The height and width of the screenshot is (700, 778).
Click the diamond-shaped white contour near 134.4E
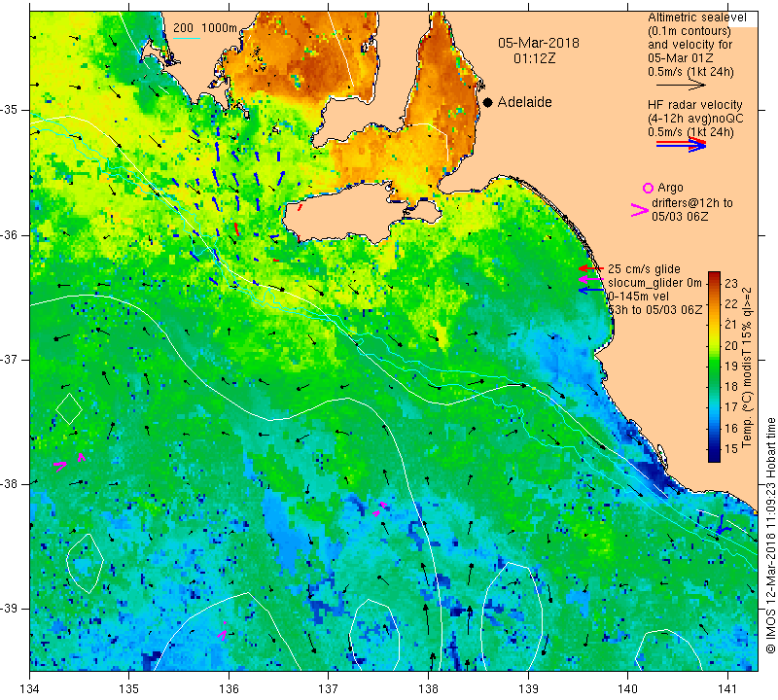click(69, 408)
